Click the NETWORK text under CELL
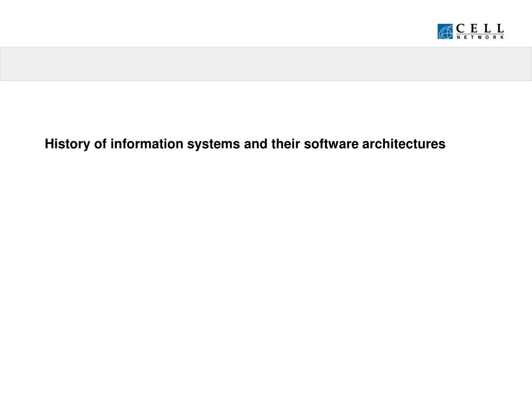532x399 pixels. [x=481, y=37]
